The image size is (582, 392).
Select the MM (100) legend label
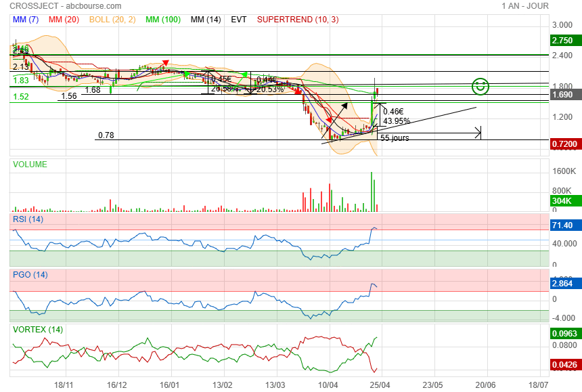[x=163, y=20]
